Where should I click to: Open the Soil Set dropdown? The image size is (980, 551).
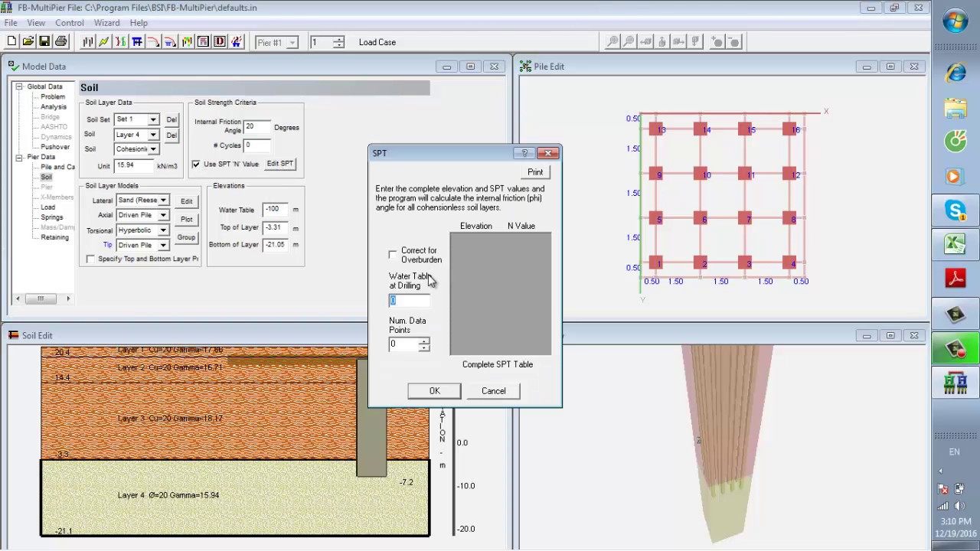pyautogui.click(x=153, y=119)
